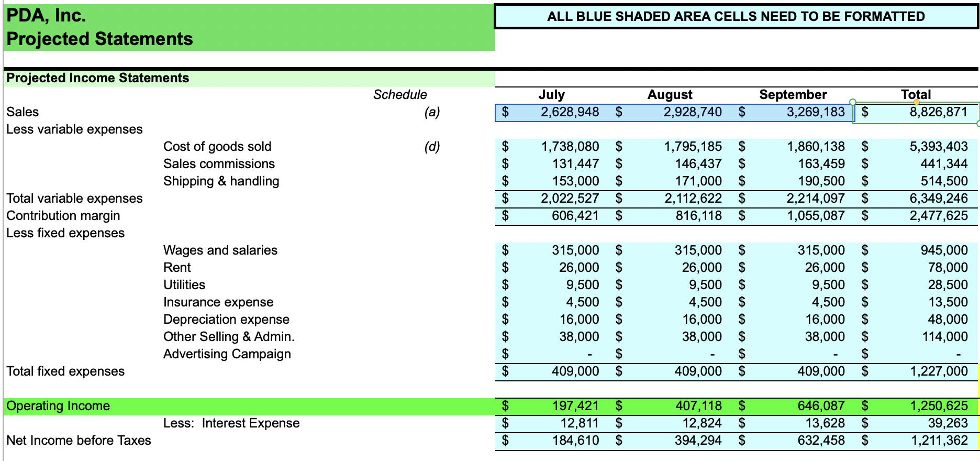Click the July column header
This screenshot has height=461, width=980.
(552, 95)
